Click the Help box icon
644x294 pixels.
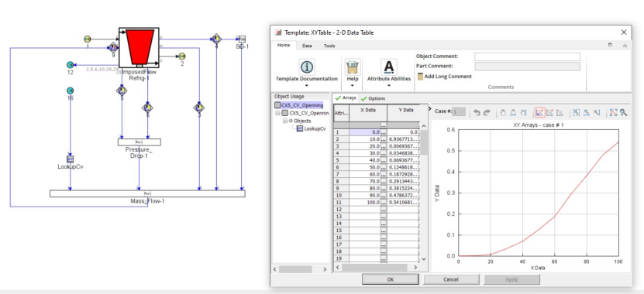click(x=353, y=67)
